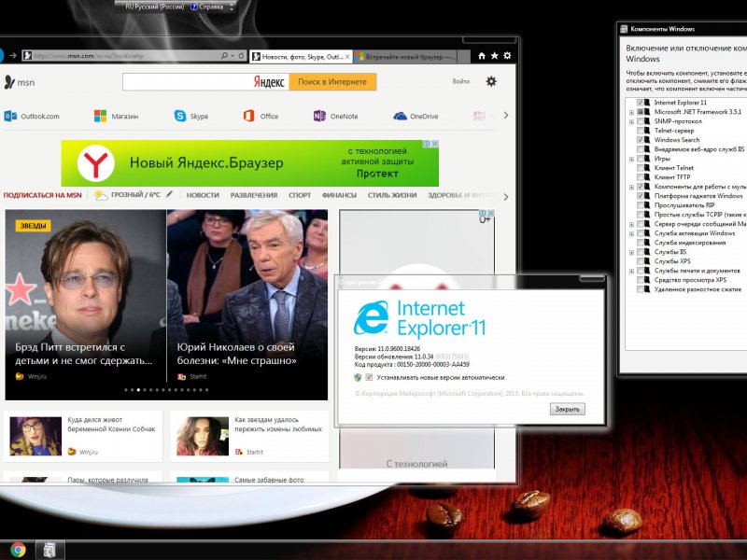
Task: Refresh the page with reload icon
Action: point(241,56)
